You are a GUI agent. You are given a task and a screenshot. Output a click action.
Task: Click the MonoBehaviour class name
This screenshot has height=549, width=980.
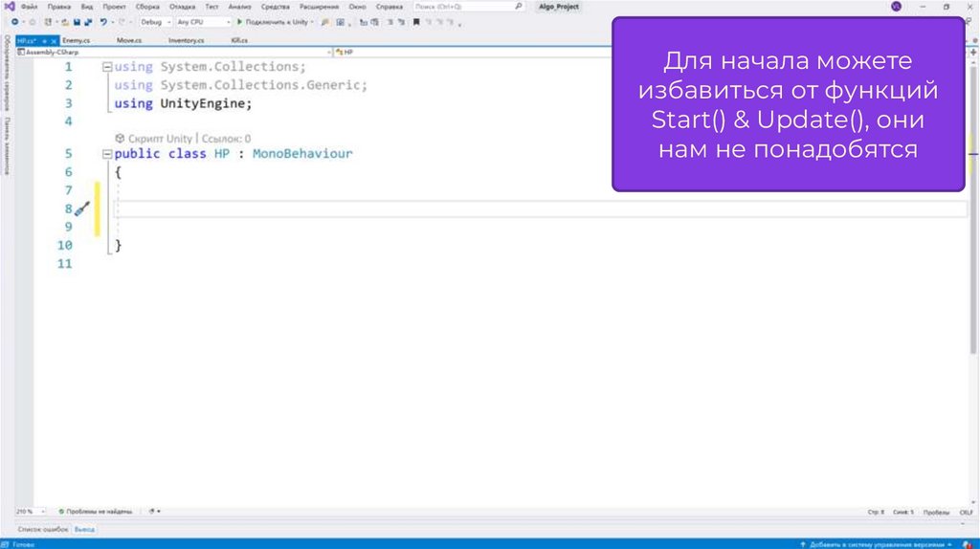[302, 154]
